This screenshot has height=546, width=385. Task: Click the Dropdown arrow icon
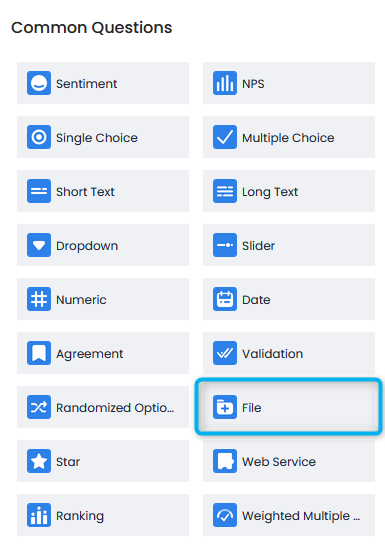(39, 245)
